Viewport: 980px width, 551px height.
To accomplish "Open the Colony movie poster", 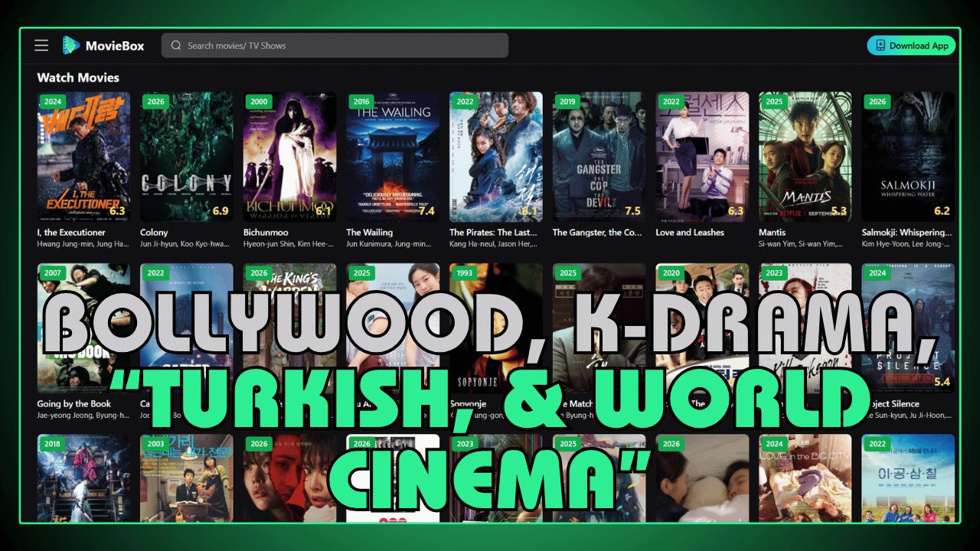I will tap(187, 157).
